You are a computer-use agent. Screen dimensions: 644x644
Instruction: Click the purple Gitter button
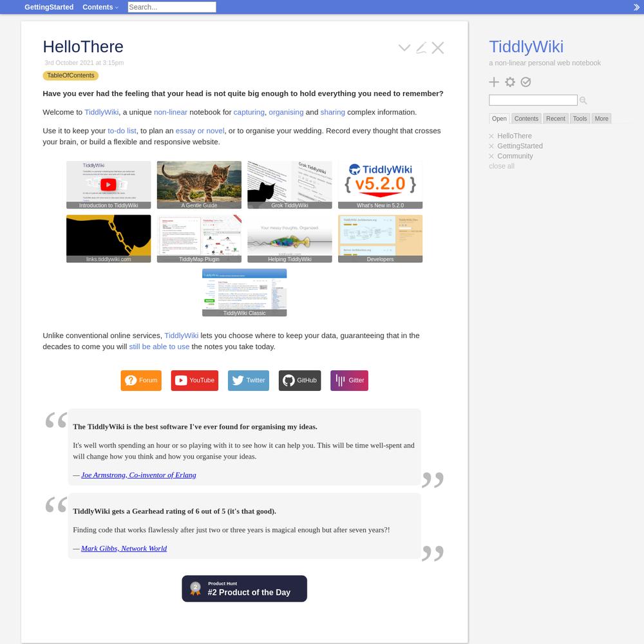(350, 381)
